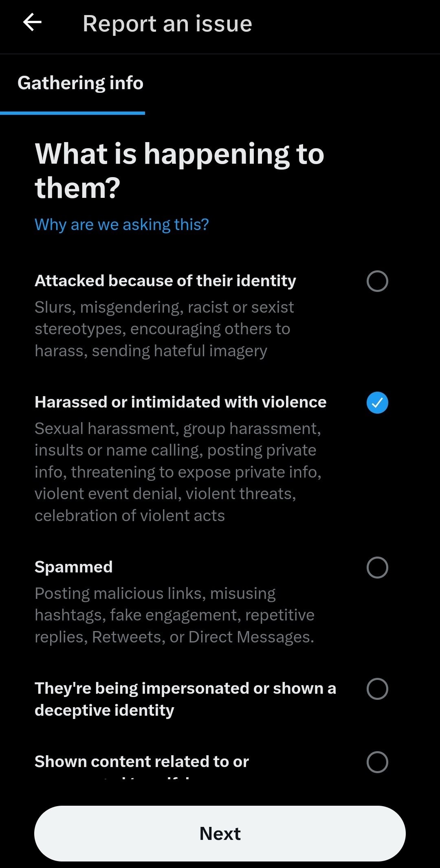
Task: Choose the Spammed radio button
Action: click(x=377, y=568)
